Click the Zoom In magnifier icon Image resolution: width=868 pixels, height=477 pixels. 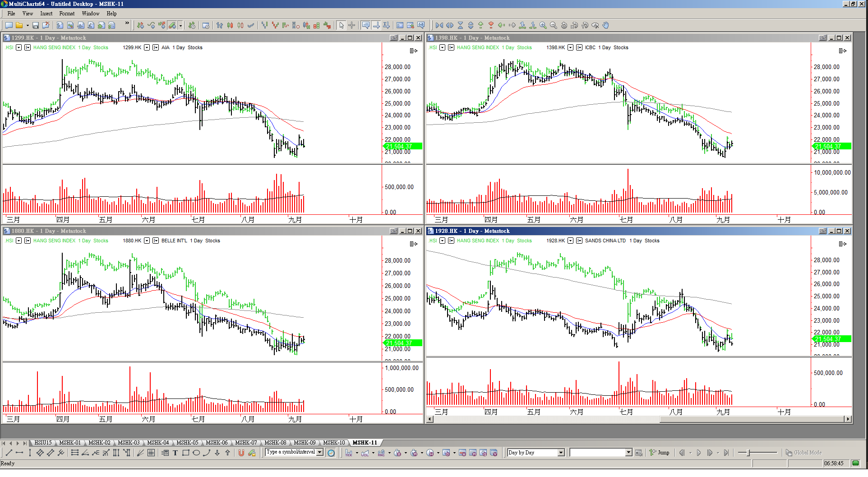click(x=543, y=25)
